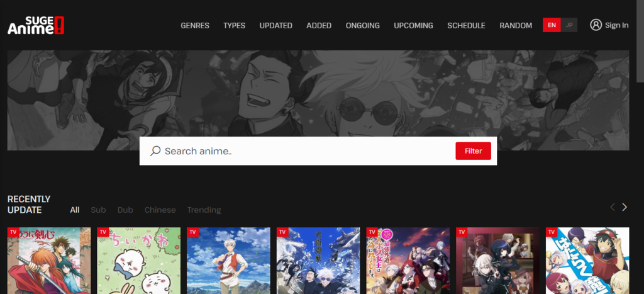Switch language to EN
The image size is (644, 294).
(552, 25)
